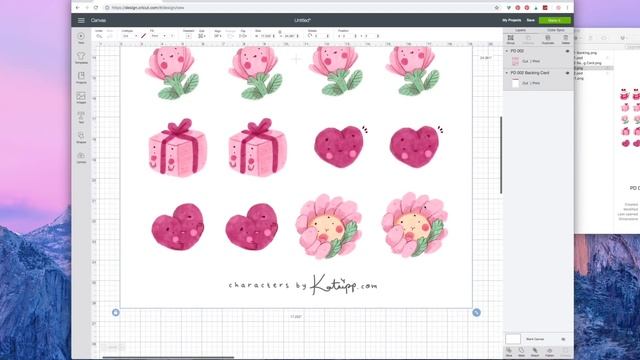
Task: Open the Linetype dropdown
Action: pos(130,36)
